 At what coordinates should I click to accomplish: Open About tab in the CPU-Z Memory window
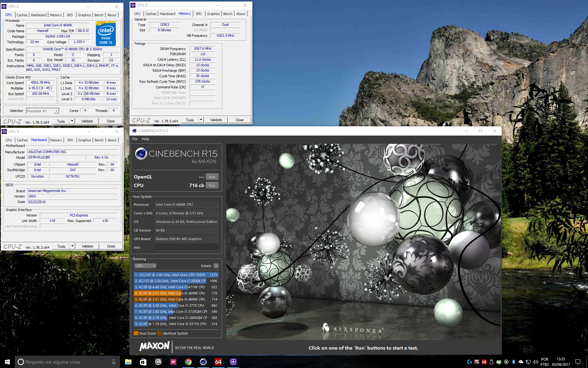pos(241,14)
